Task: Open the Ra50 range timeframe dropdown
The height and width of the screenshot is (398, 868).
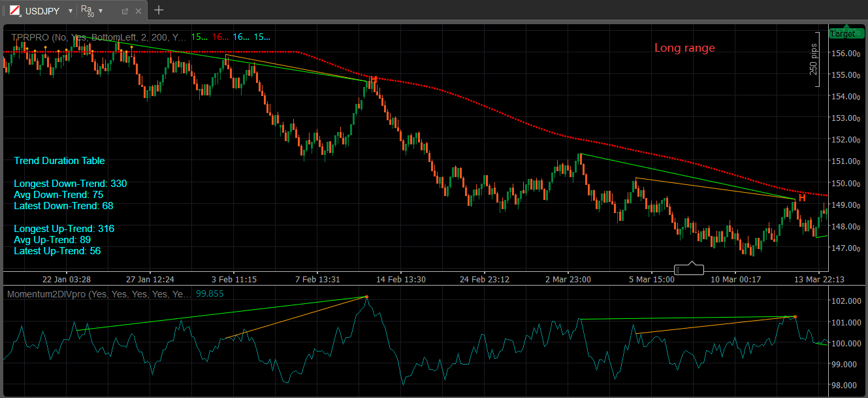Action: 101,10
